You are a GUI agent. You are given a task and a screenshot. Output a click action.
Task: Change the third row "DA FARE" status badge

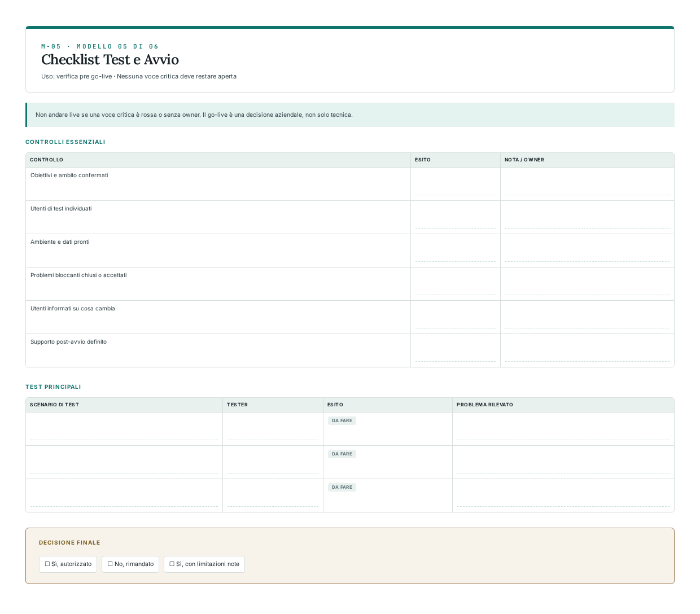(342, 487)
